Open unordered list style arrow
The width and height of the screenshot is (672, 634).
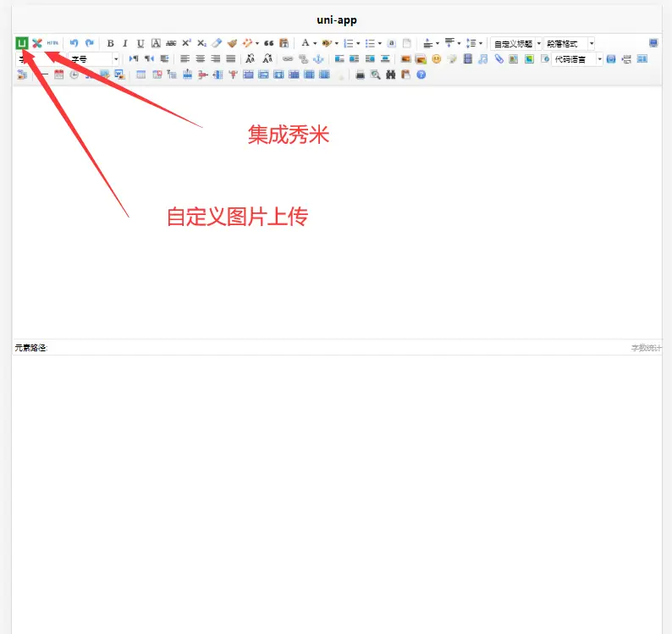380,43
